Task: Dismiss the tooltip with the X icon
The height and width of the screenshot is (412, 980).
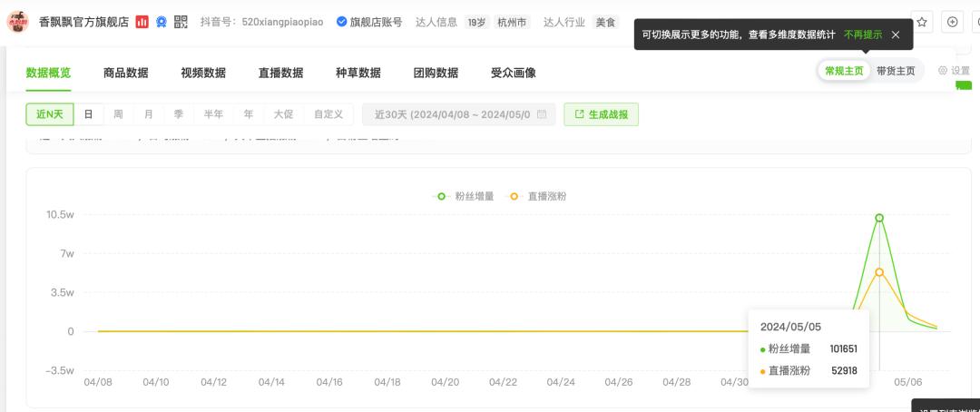Action: click(895, 35)
